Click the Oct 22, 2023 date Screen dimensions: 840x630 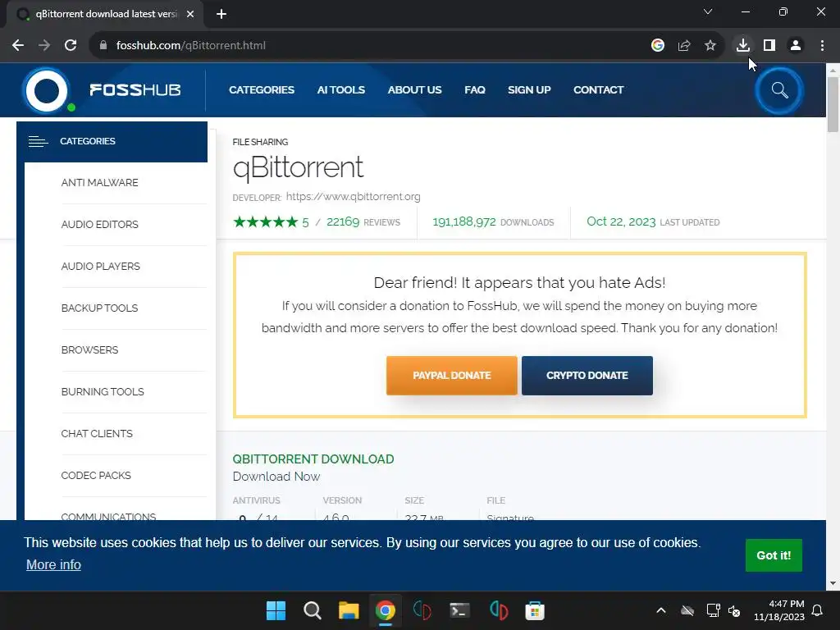[621, 221]
